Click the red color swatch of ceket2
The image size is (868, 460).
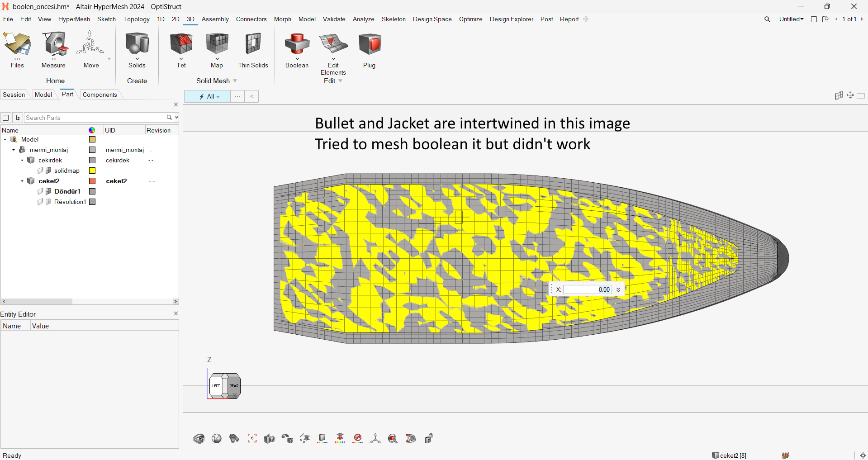pos(92,181)
